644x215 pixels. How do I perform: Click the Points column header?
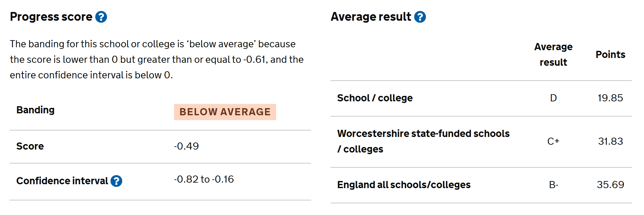coord(610,54)
